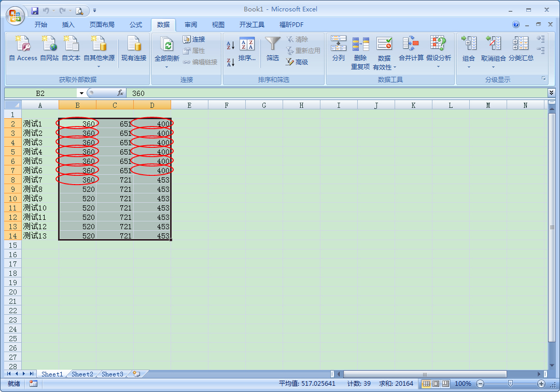Click the zoom slider handle
The image size is (560, 392).
tap(510, 384)
